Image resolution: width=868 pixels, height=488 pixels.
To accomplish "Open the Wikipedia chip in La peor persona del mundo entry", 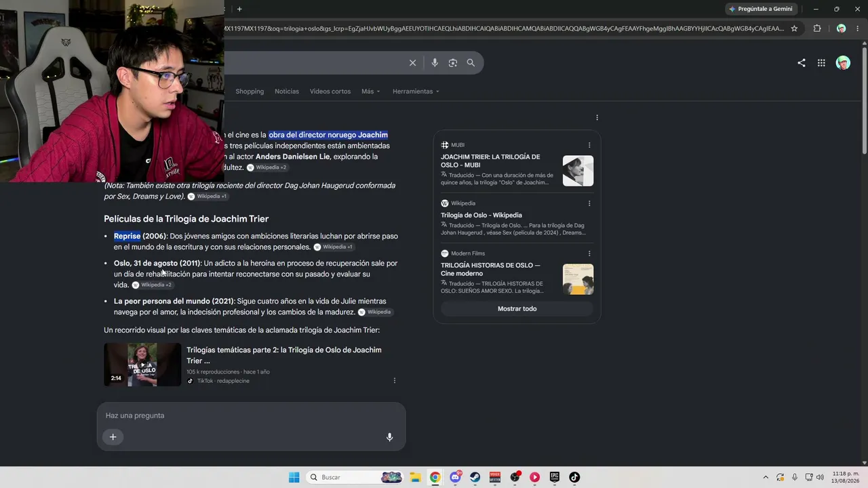I will point(375,312).
